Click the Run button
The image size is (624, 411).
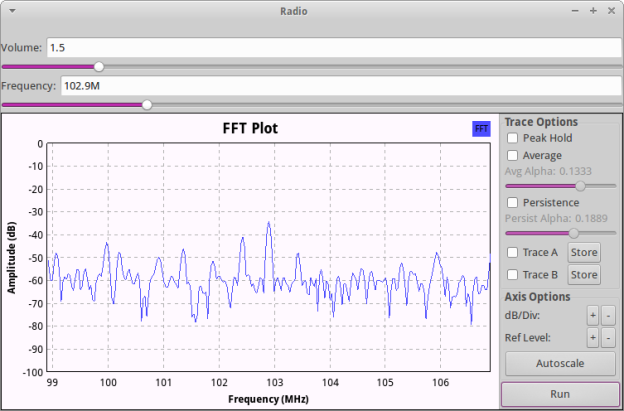(x=560, y=394)
